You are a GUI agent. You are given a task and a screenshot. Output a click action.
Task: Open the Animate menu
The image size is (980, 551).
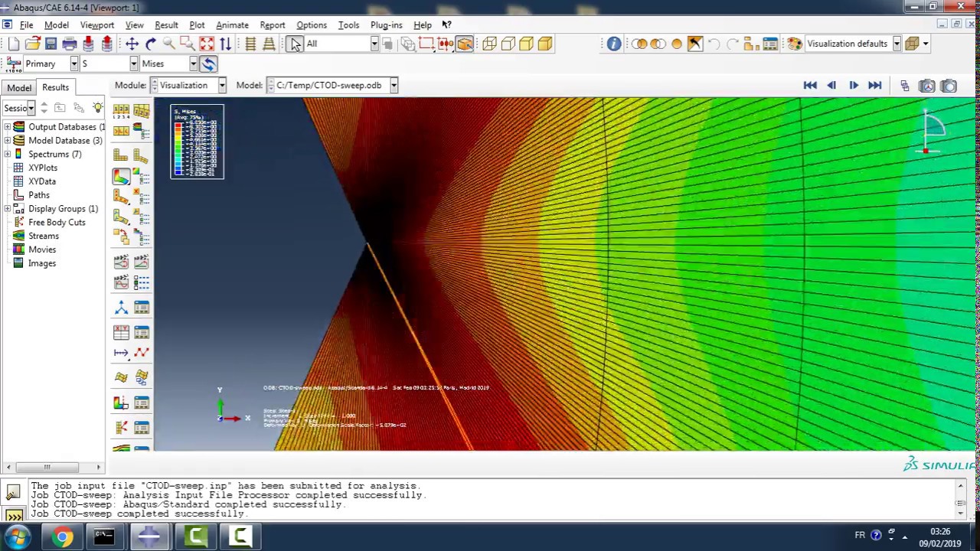[x=232, y=24]
